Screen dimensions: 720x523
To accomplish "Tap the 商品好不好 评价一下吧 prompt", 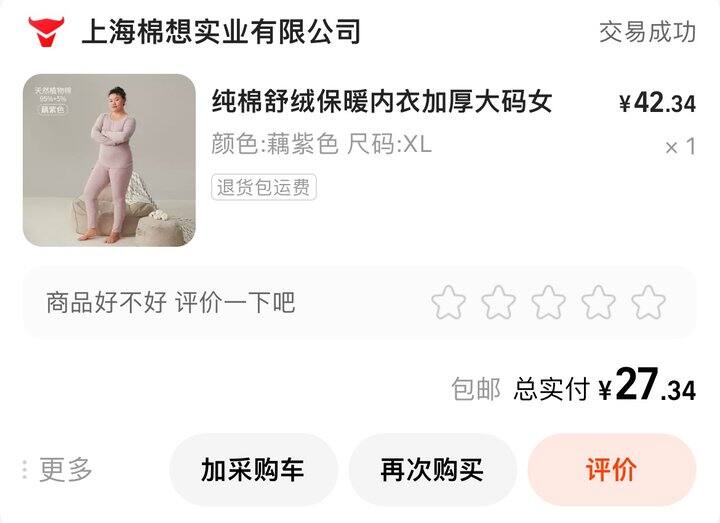I will [170, 303].
